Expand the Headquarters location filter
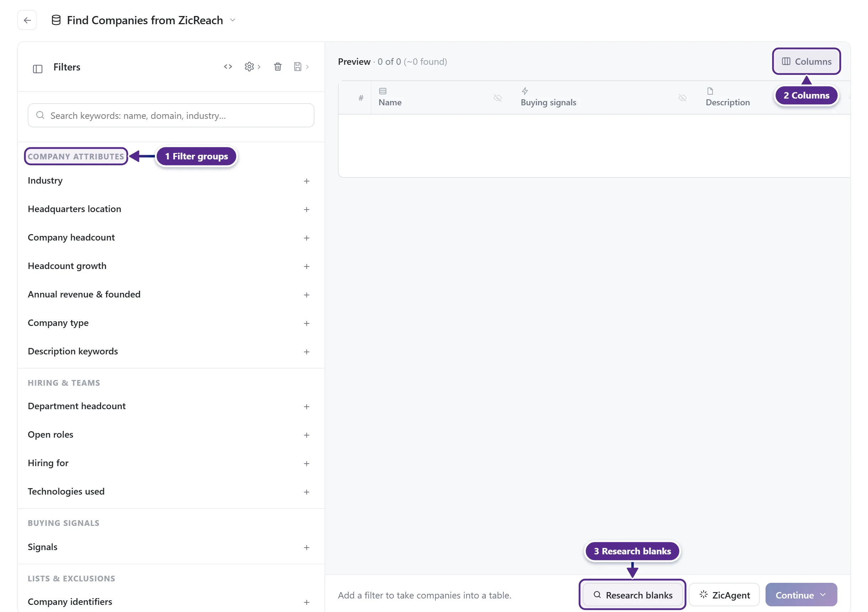 (307, 210)
